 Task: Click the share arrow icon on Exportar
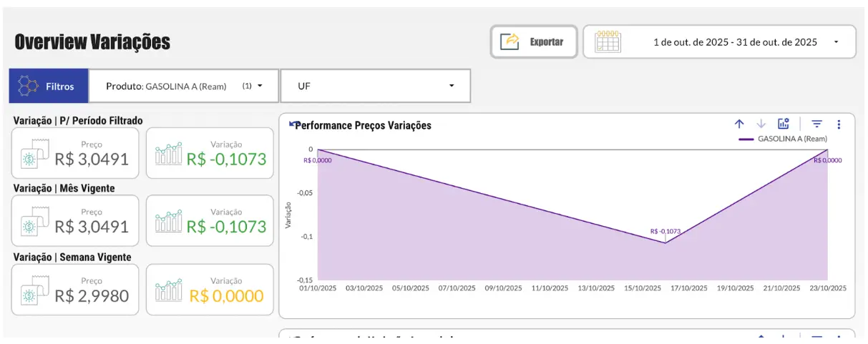coord(509,41)
